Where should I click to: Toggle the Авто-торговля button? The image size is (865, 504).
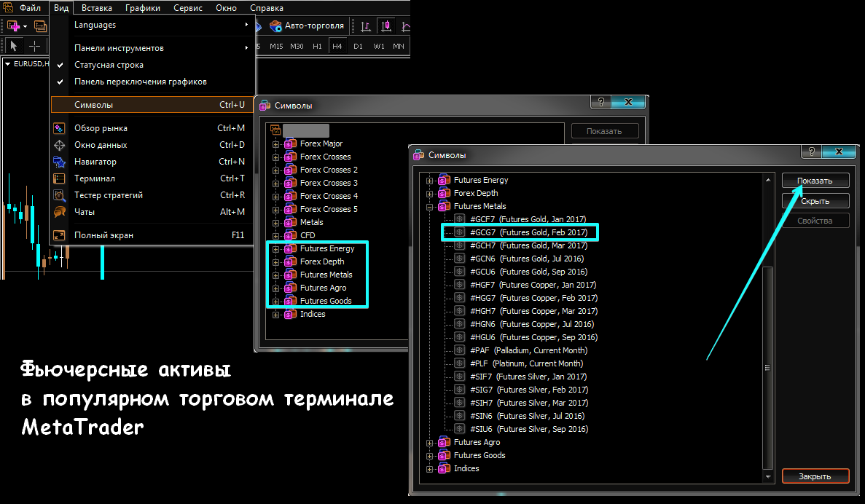point(308,25)
